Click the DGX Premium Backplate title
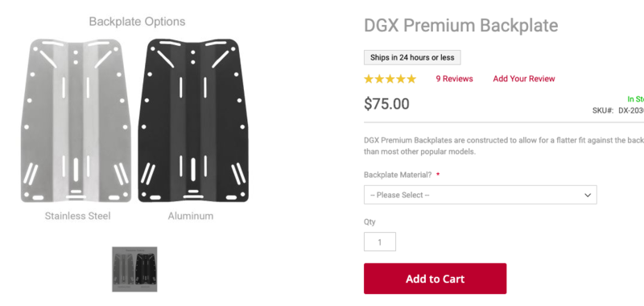 click(460, 26)
